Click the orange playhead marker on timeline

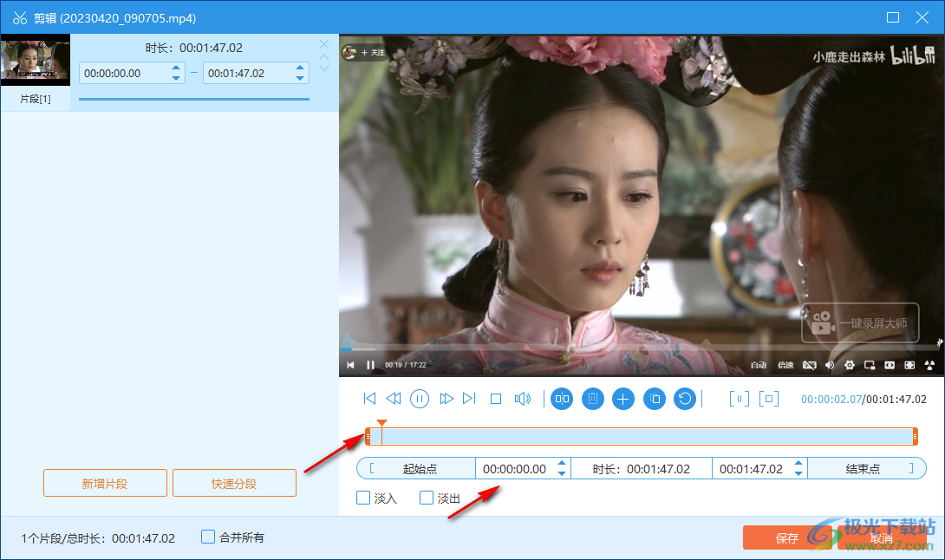(381, 423)
